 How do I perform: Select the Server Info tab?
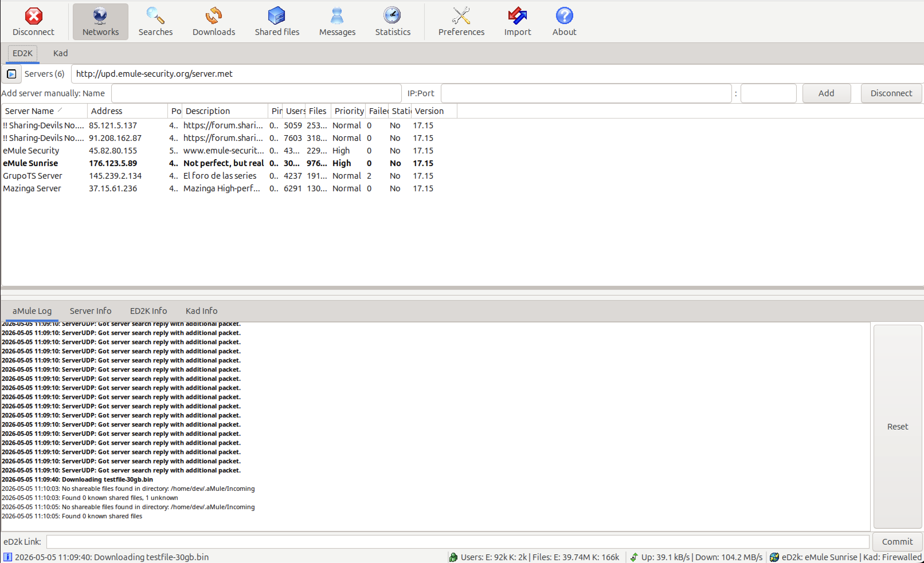(90, 310)
